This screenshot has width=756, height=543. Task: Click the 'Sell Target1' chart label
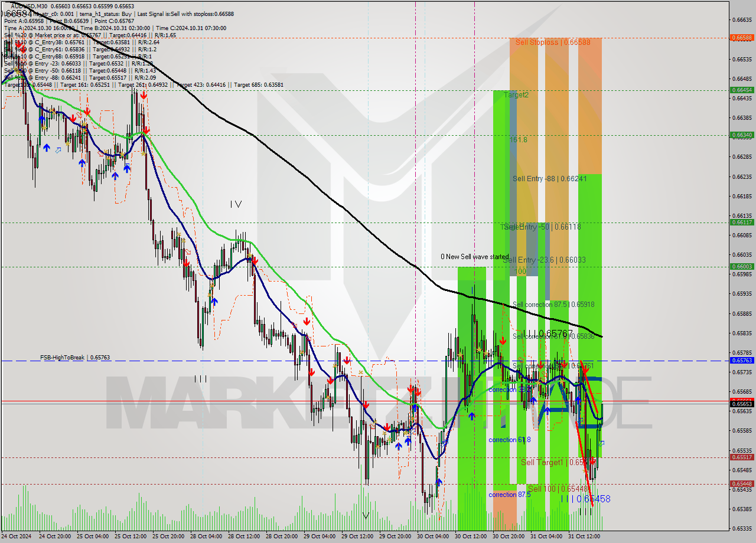tap(542, 462)
